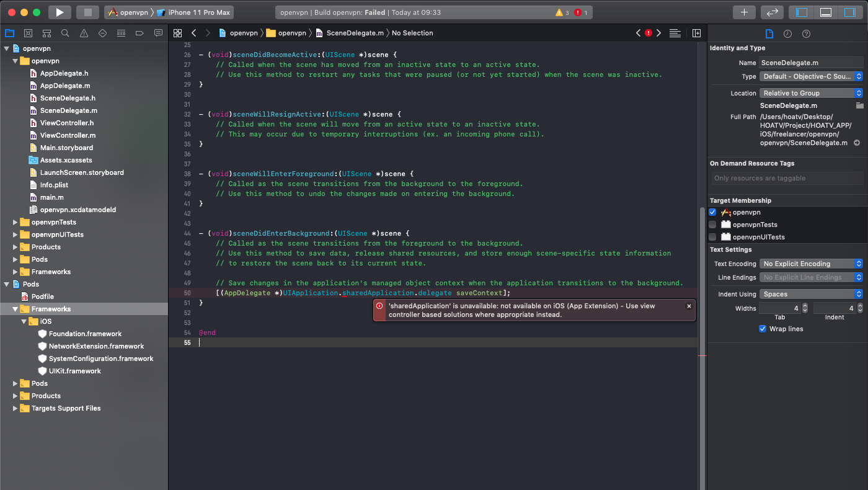Viewport: 868px width, 490px height.
Task: Jump to previous issue arrow
Action: click(638, 33)
